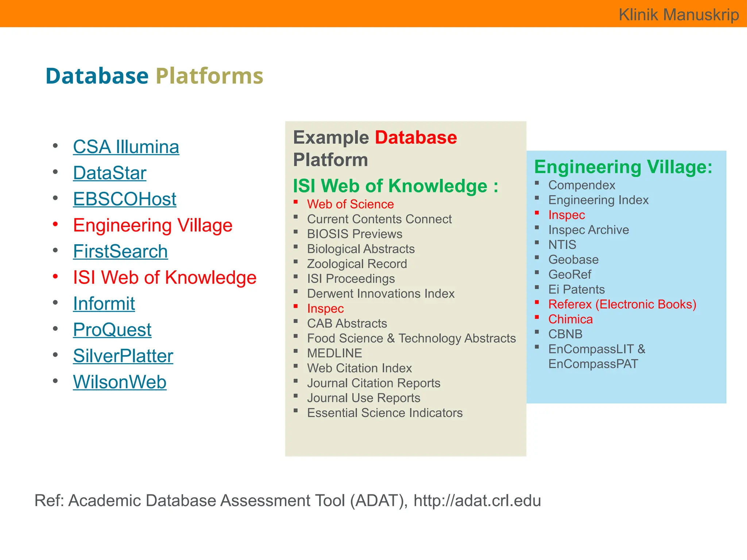Click the EBSCOHost link

[x=124, y=199]
